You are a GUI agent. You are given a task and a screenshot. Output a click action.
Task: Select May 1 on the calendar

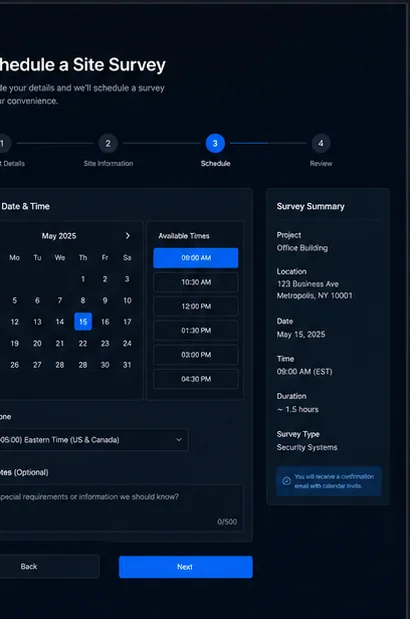(x=83, y=279)
